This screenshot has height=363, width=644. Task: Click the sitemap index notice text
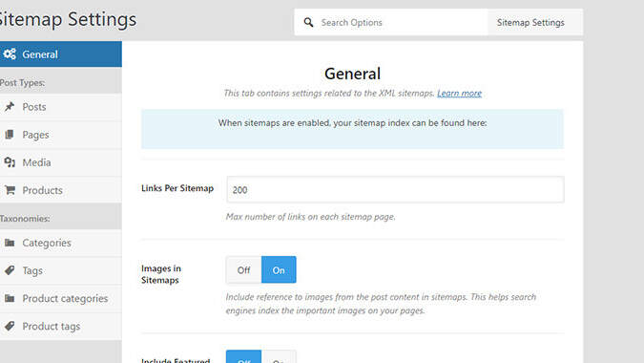click(x=352, y=123)
